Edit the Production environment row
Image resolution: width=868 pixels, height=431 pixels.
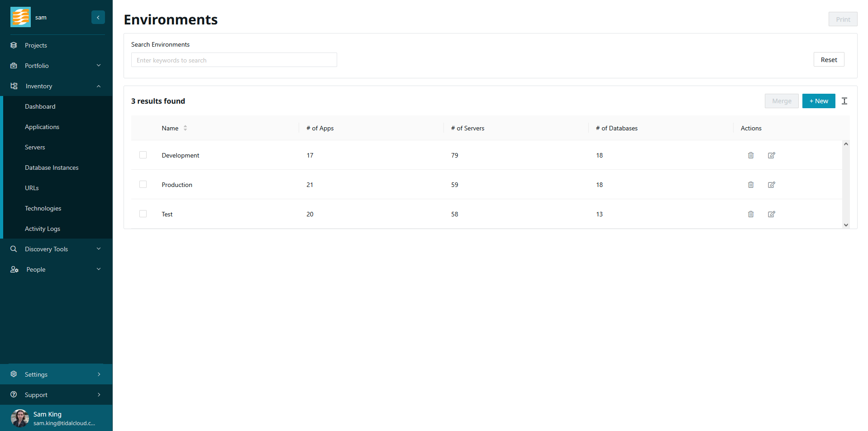tap(771, 185)
